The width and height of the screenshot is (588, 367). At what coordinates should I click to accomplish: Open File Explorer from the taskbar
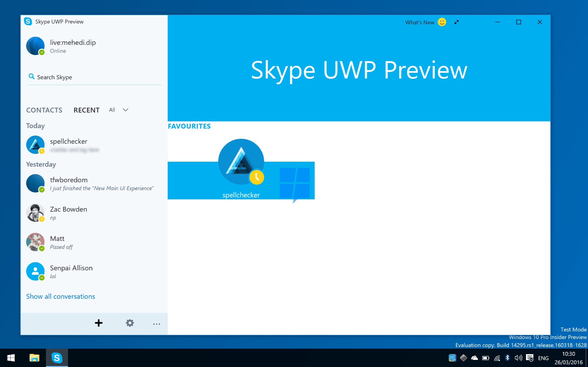[34, 358]
